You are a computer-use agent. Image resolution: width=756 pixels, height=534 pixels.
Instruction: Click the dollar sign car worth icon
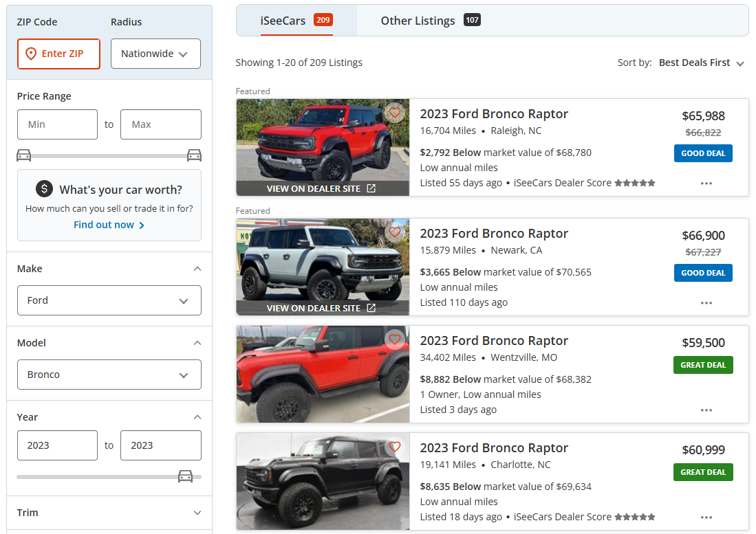pyautogui.click(x=44, y=189)
